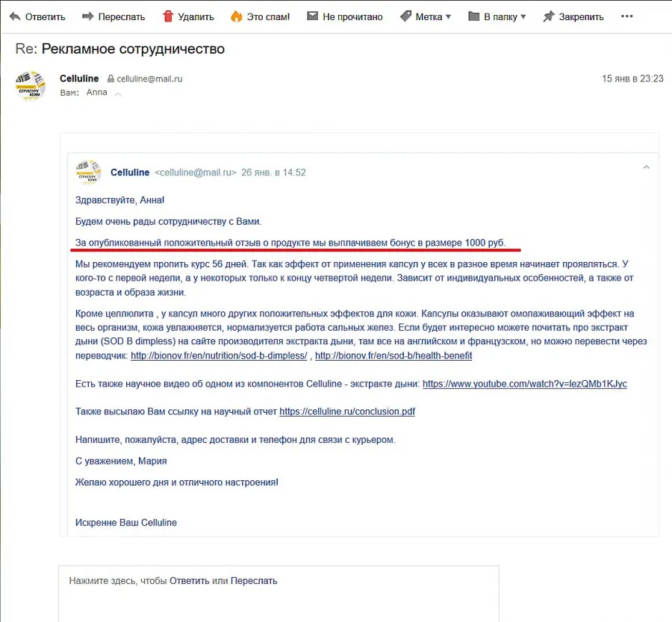Click the Закрепить toolbar label
This screenshot has height=622, width=672.
[x=581, y=16]
